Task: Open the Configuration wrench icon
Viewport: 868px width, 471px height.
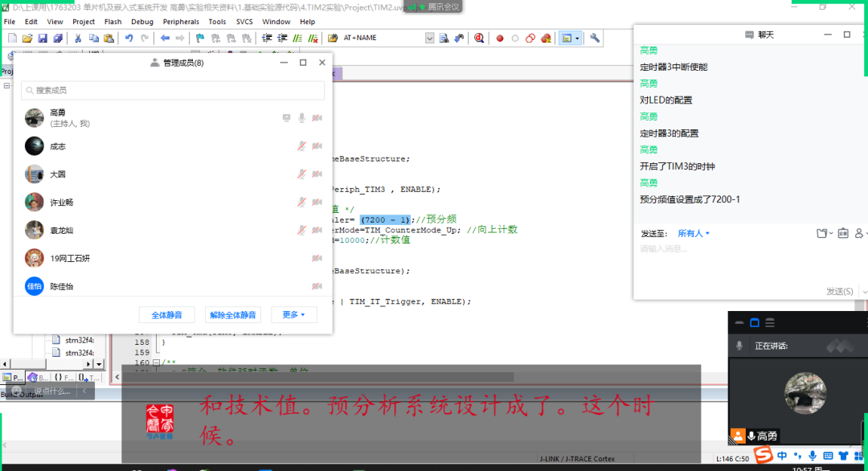Action: (595, 38)
